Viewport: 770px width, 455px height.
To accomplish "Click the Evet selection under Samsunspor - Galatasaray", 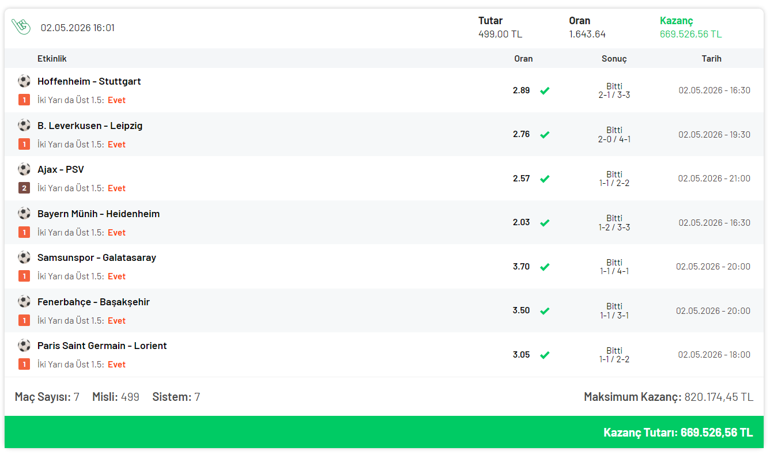I will [116, 276].
